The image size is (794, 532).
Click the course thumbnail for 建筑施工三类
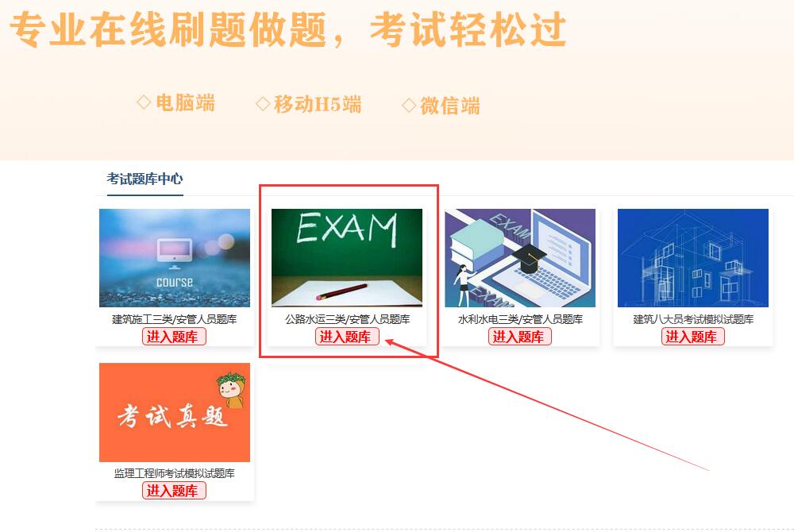[175, 258]
